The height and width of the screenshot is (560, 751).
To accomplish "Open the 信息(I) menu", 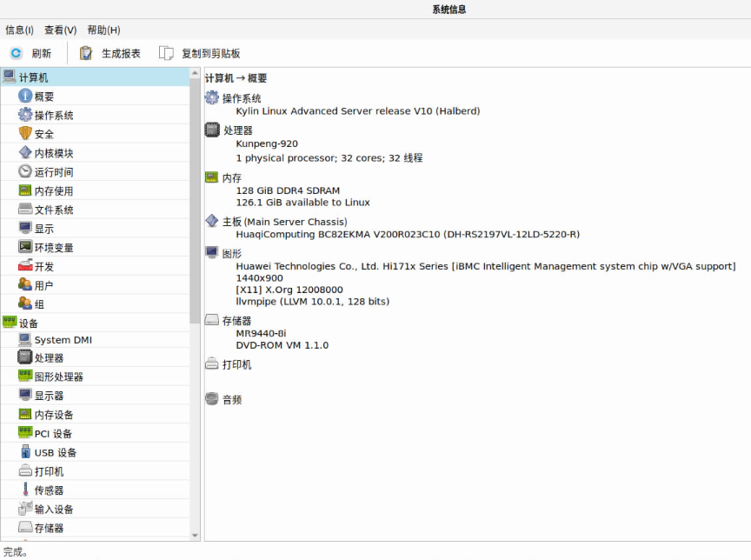I will pyautogui.click(x=19, y=30).
